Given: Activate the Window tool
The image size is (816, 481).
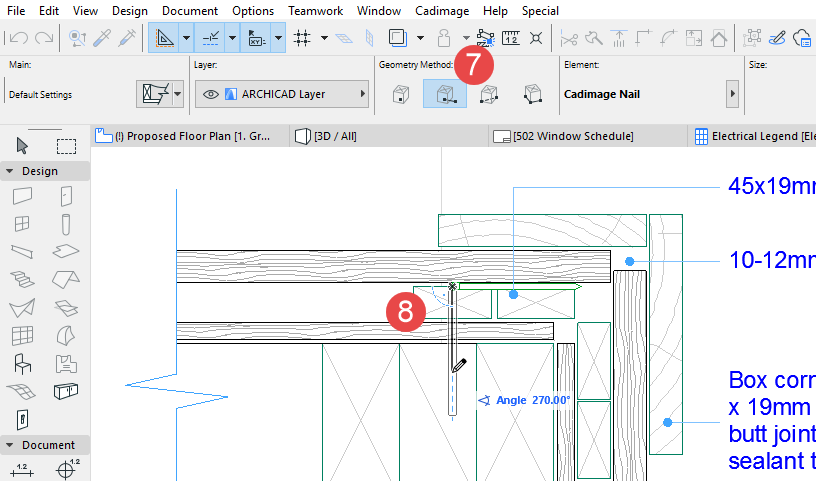Looking at the screenshot, I should 23,223.
